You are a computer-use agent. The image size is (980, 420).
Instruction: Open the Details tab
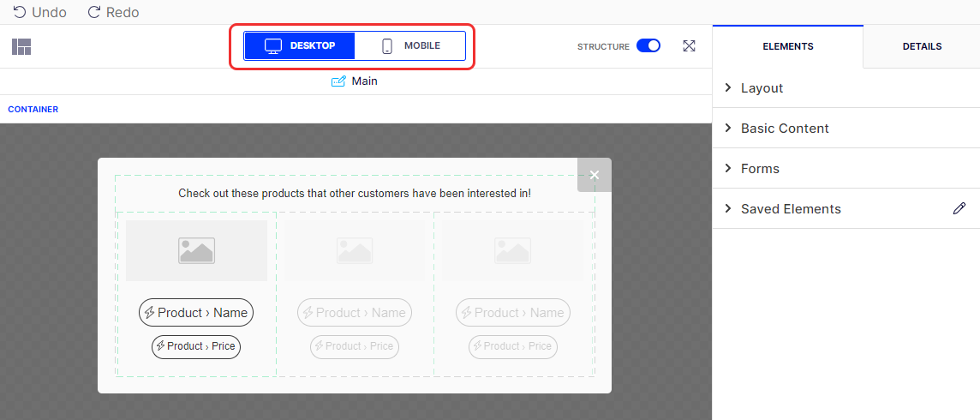tap(922, 46)
